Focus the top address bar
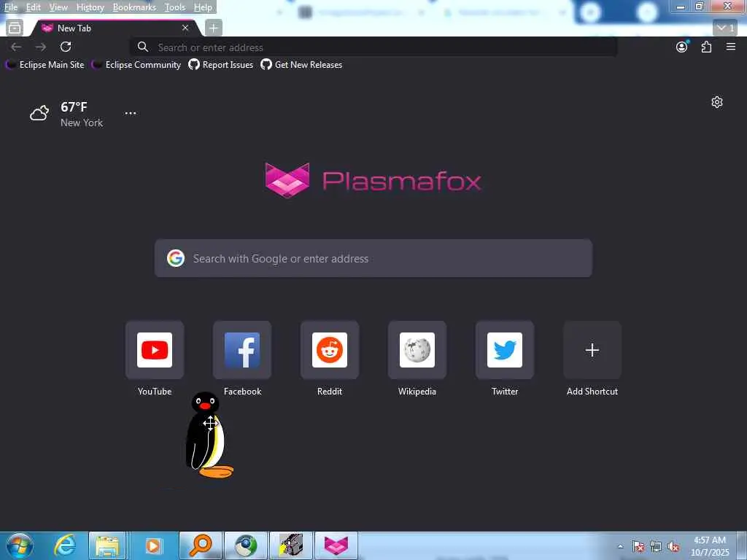 point(373,47)
